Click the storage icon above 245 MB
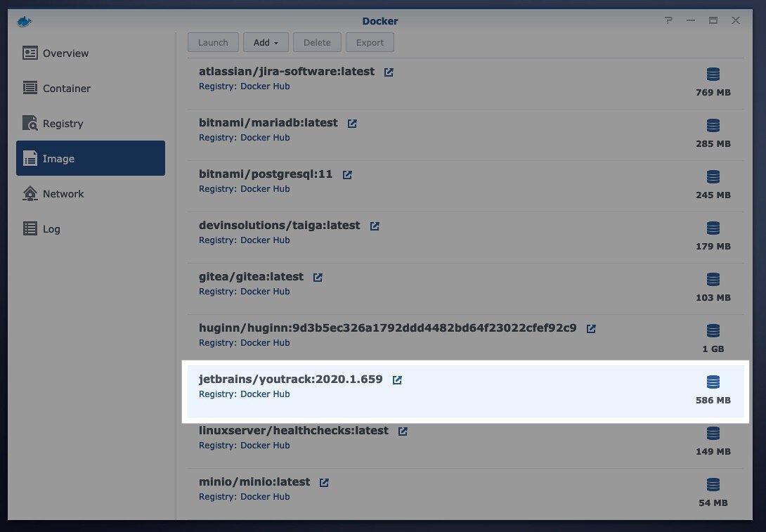 pyautogui.click(x=713, y=177)
